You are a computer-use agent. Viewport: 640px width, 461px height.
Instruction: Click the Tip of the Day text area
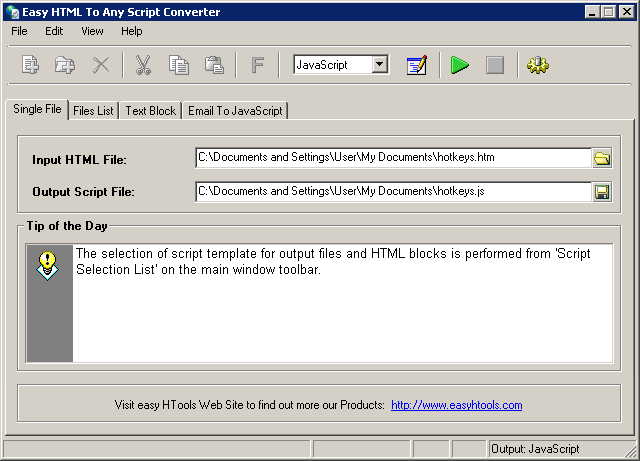(342, 303)
